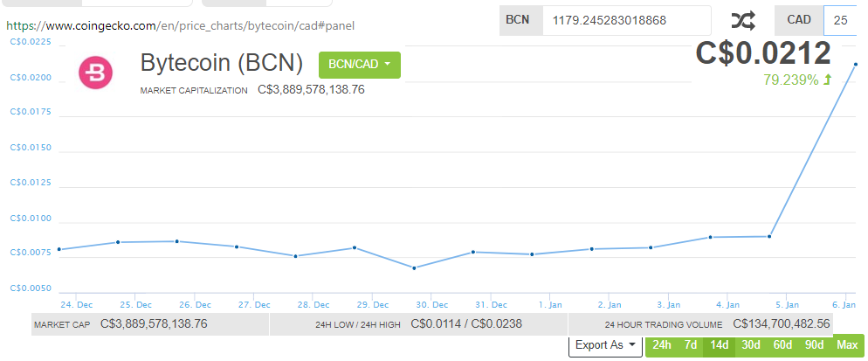Click the CAD label beside the amount field
868x361 pixels.
[799, 20]
